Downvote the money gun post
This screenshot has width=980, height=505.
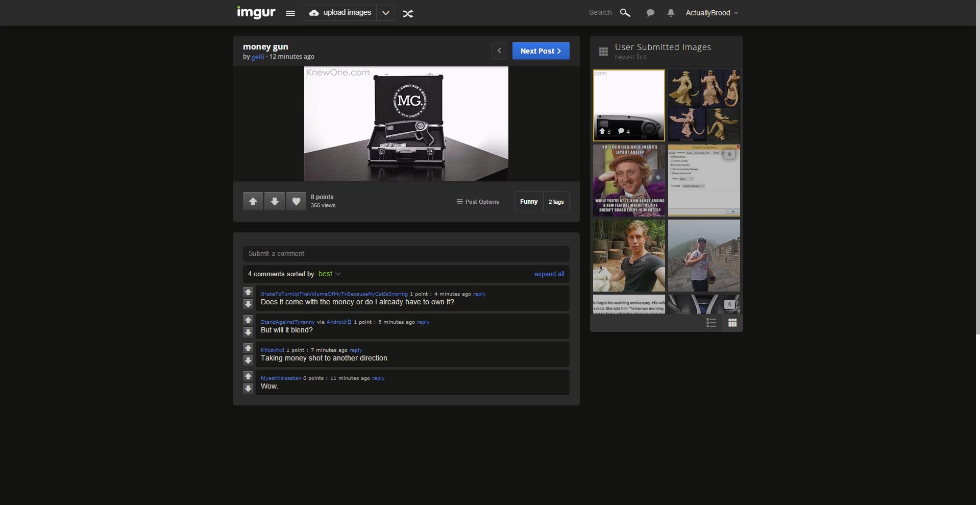275,201
